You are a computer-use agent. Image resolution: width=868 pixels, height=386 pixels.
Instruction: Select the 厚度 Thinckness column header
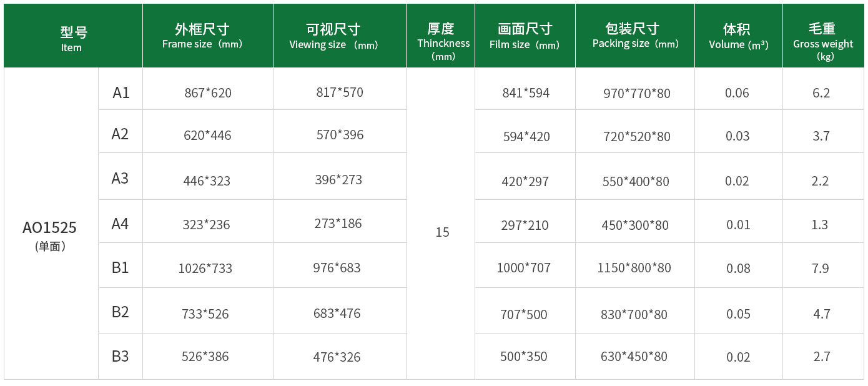pos(440,36)
